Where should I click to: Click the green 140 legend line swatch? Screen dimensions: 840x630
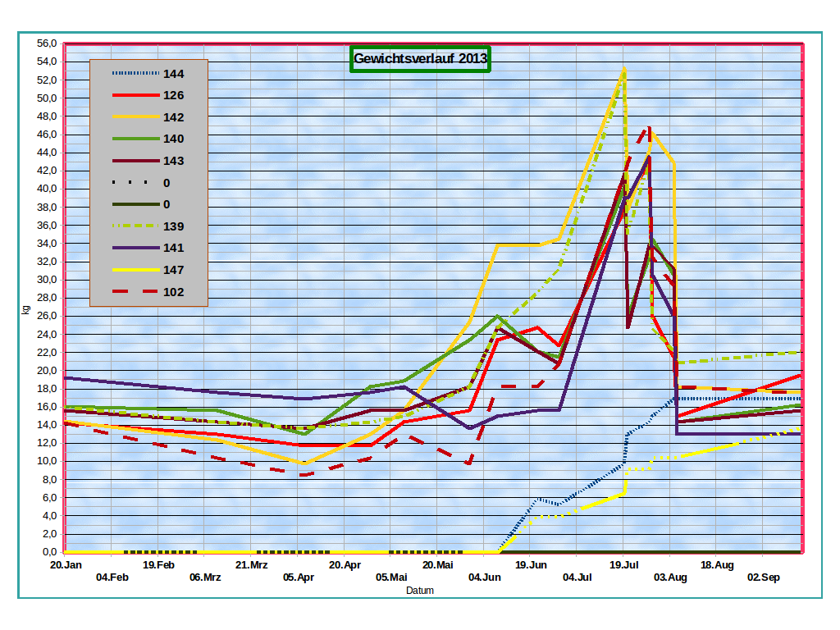coord(136,139)
